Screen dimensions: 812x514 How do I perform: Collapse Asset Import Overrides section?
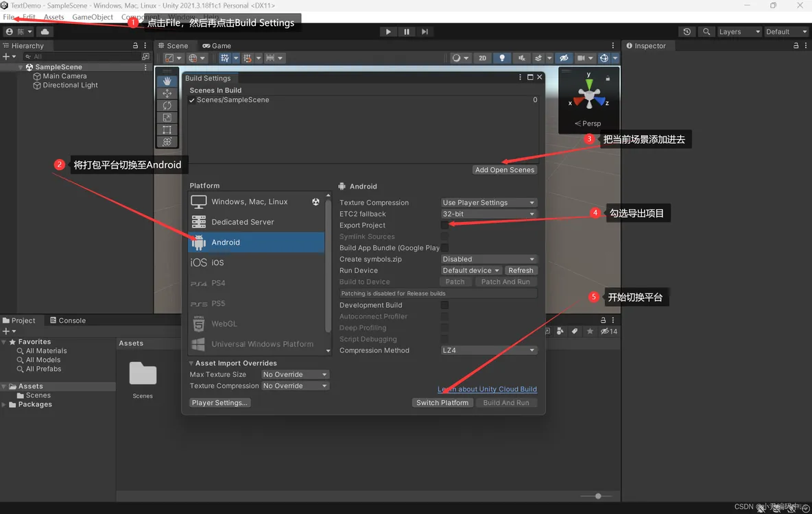pyautogui.click(x=191, y=363)
